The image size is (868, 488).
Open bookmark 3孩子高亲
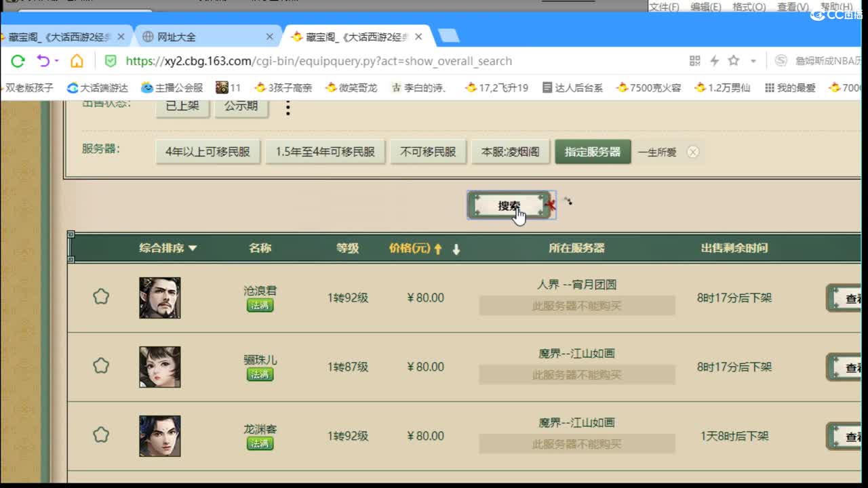point(283,87)
